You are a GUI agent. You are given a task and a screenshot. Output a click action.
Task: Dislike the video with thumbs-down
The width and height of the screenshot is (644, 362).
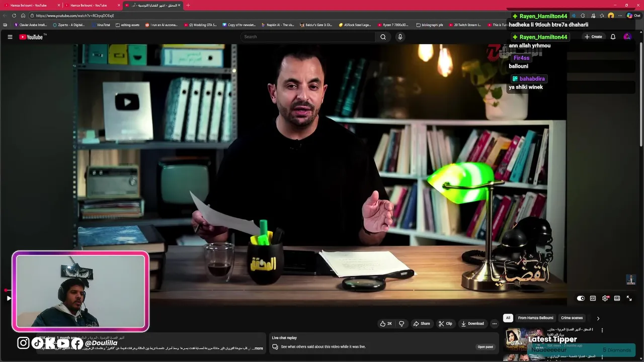[401, 324]
